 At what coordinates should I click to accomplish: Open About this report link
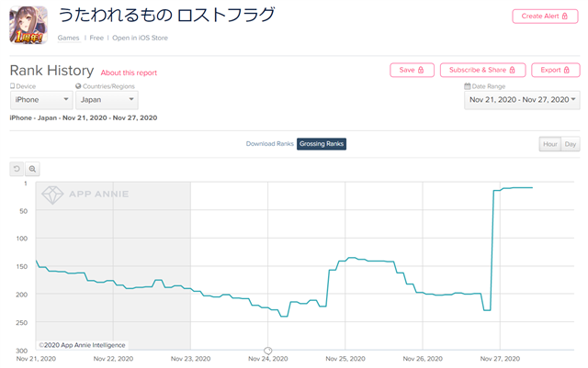(129, 72)
